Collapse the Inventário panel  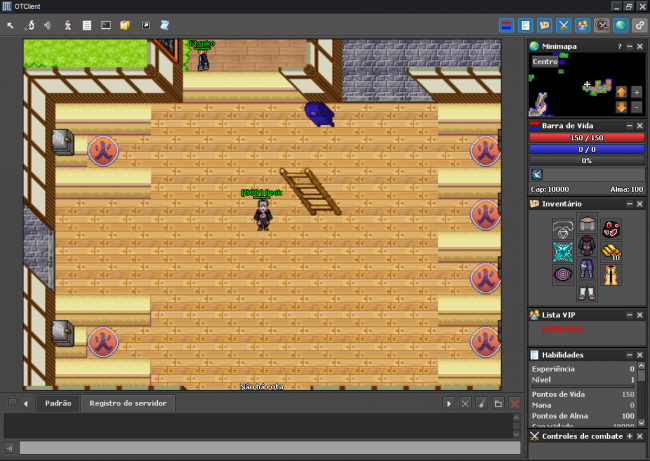(630, 204)
